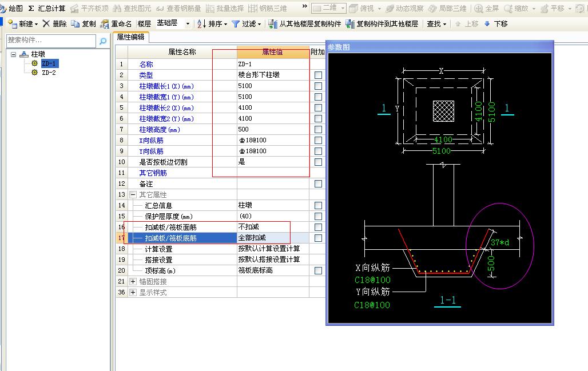Screen dimensions: 588x371
Task: Click the 查找图元 tool
Action: pos(132,8)
